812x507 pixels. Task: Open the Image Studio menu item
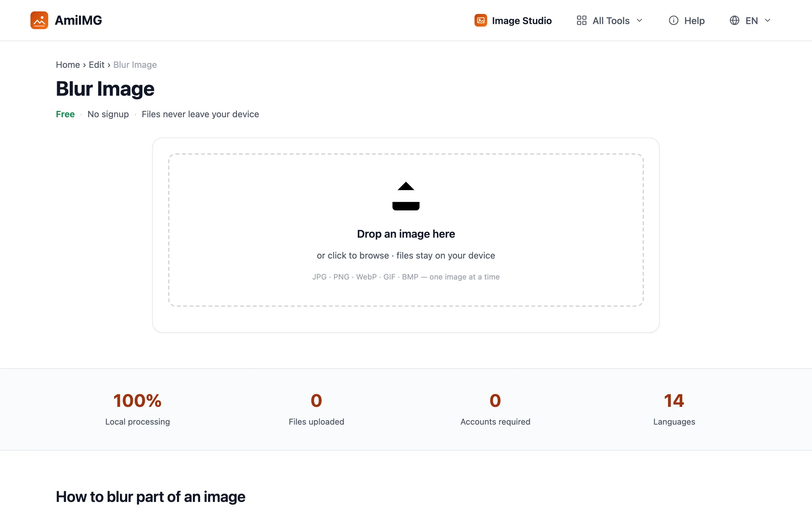(513, 21)
